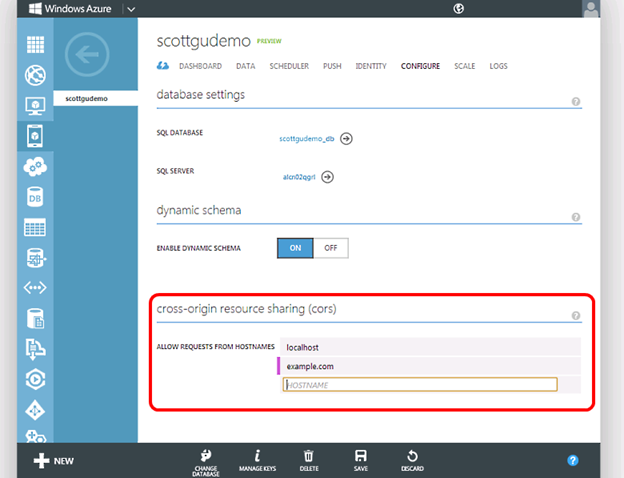Open the user account avatar in top bar
624x478 pixels.
coord(591,9)
